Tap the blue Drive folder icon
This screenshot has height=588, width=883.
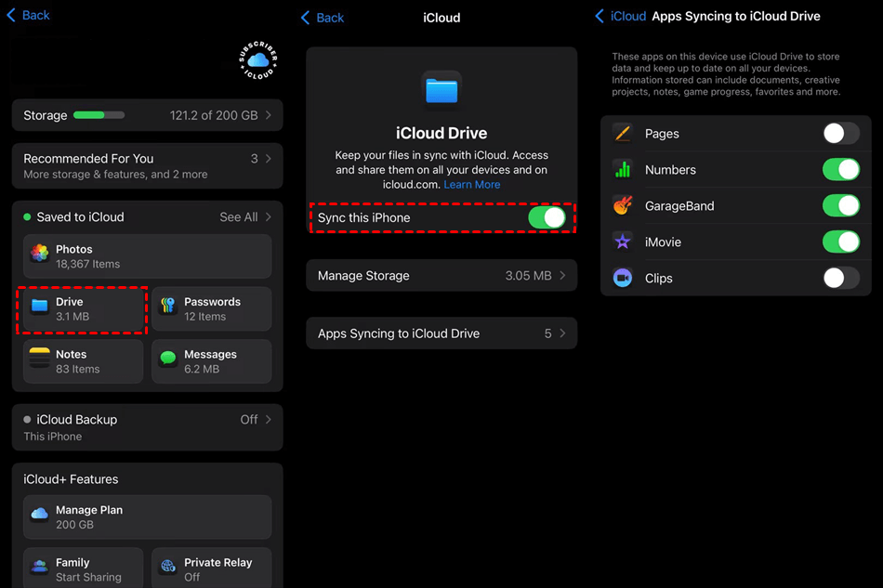pyautogui.click(x=39, y=306)
